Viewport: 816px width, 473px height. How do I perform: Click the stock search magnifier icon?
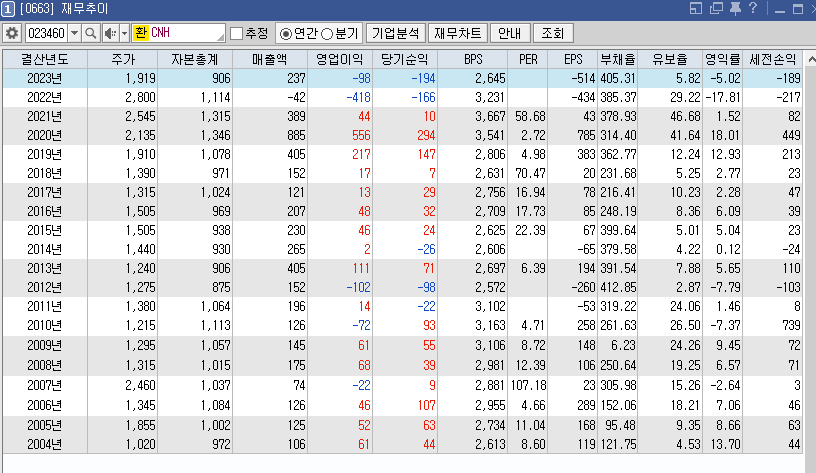[x=91, y=33]
